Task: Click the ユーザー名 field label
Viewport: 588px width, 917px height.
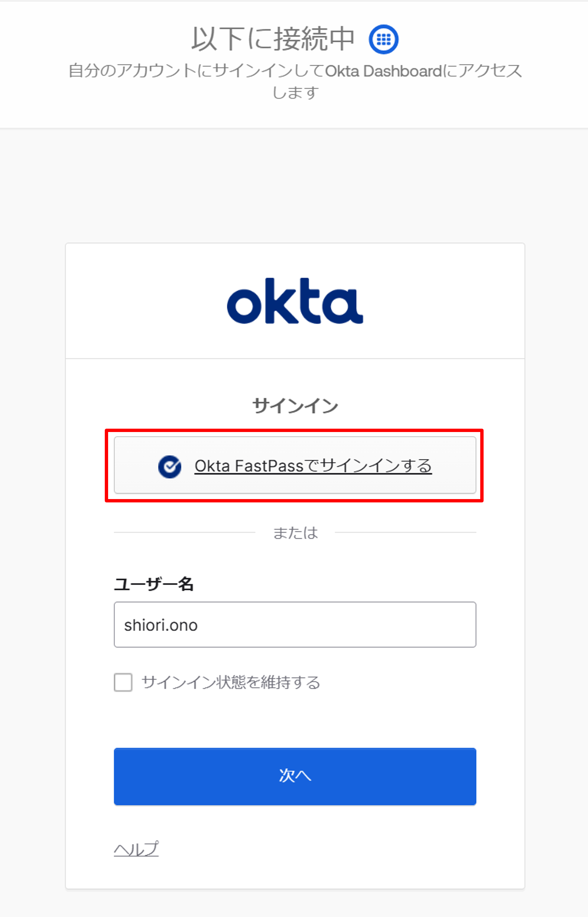Action: (x=154, y=584)
